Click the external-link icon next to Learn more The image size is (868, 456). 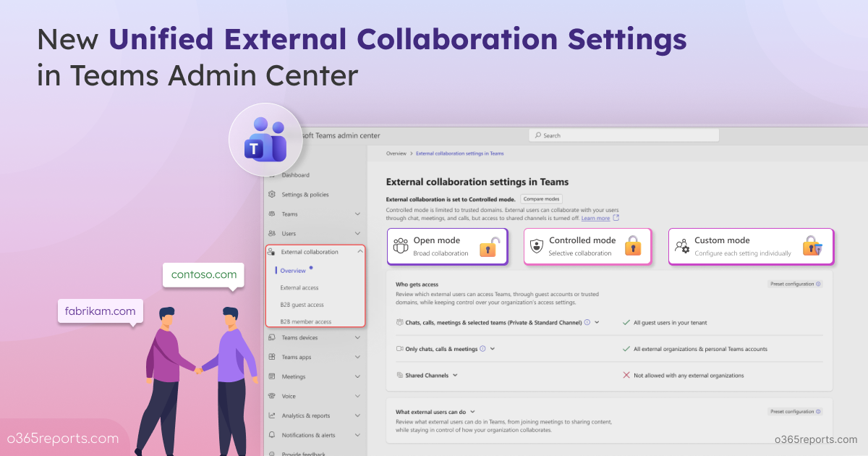click(616, 218)
